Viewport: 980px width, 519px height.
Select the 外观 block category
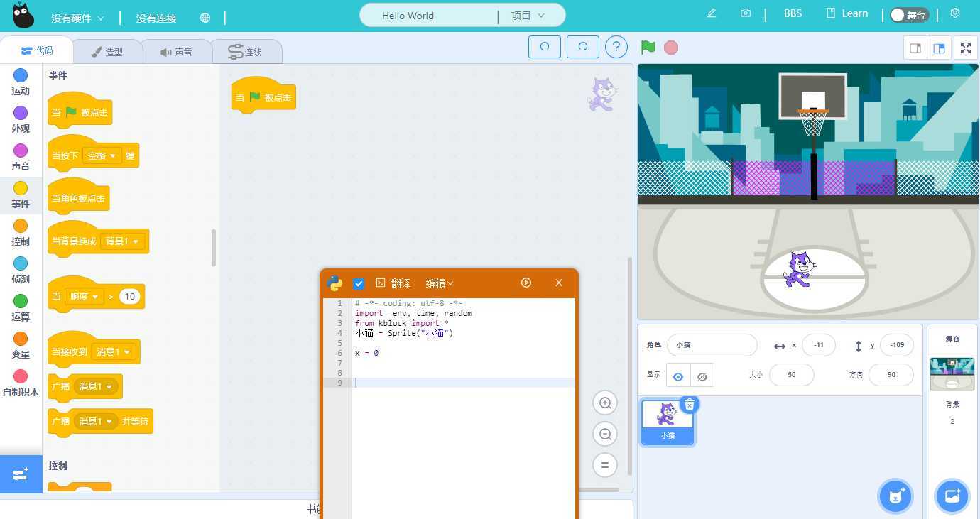click(21, 119)
